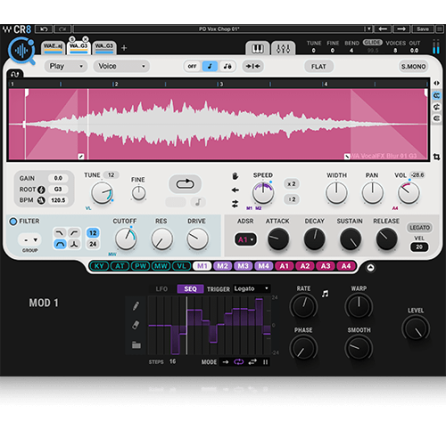The height and width of the screenshot is (446, 446).
Task: Select the single note sync mode
Action: [210, 66]
